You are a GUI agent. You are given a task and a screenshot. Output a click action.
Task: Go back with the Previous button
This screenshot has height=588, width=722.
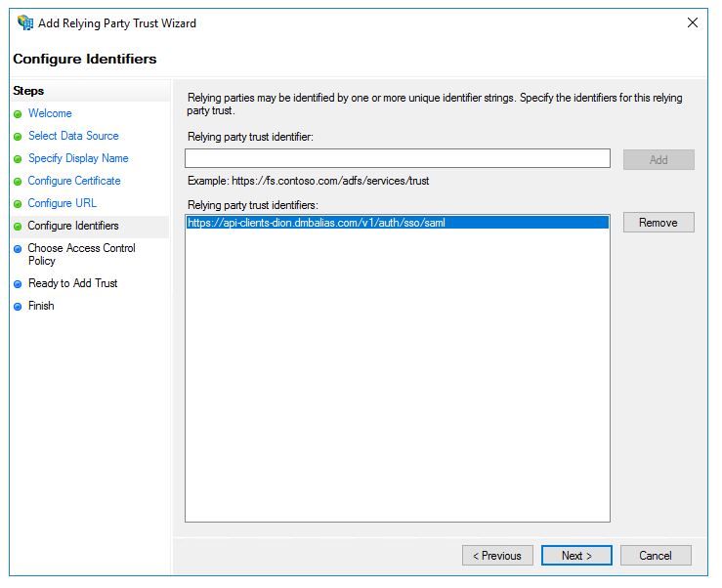pyautogui.click(x=497, y=556)
